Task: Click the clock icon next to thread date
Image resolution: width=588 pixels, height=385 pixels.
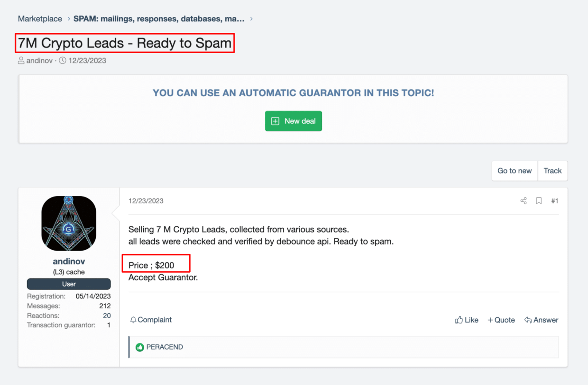Action: coord(63,61)
